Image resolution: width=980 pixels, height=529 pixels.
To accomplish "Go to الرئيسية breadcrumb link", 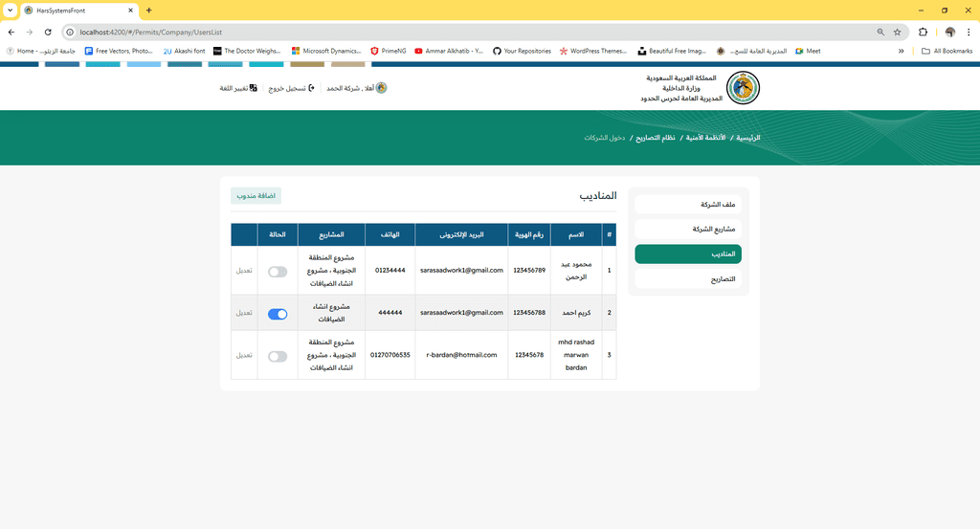I will point(747,138).
